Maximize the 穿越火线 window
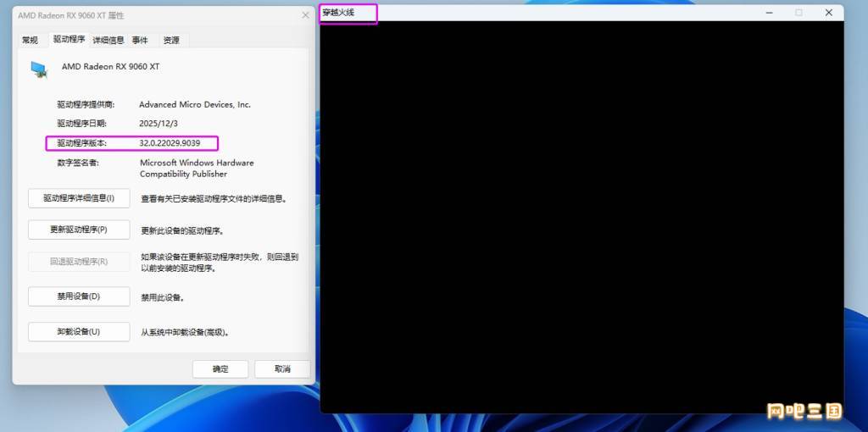Viewport: 868px width, 432px height. click(x=798, y=13)
